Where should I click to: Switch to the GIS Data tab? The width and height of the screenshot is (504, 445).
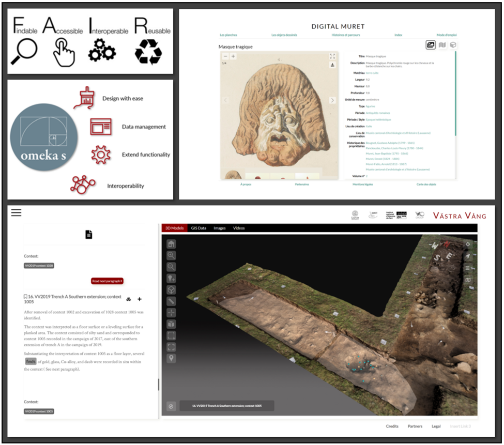click(198, 228)
